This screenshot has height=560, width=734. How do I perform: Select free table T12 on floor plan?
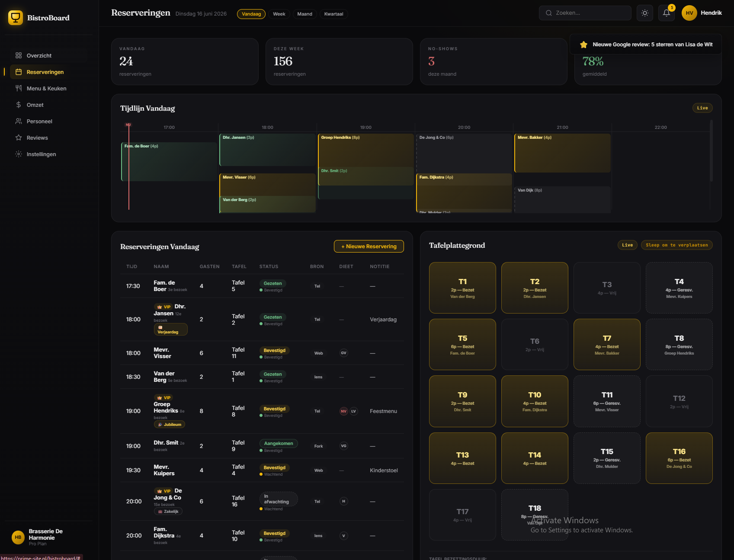point(679,401)
